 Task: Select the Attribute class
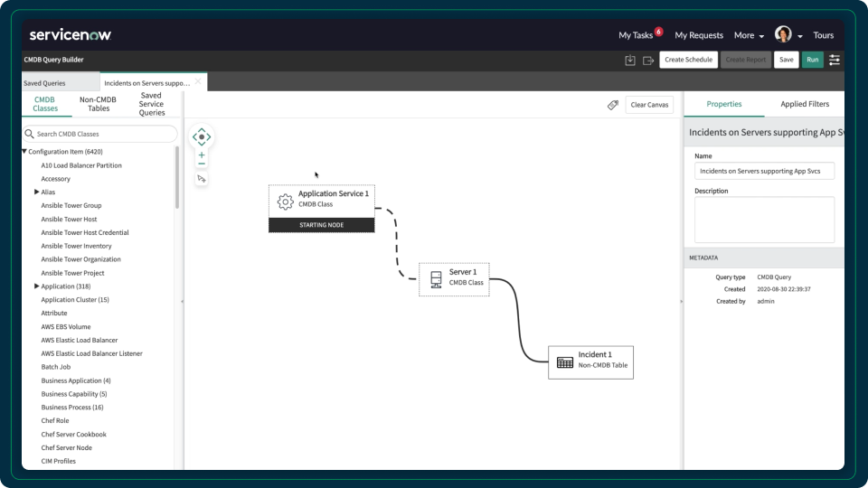[x=53, y=313]
